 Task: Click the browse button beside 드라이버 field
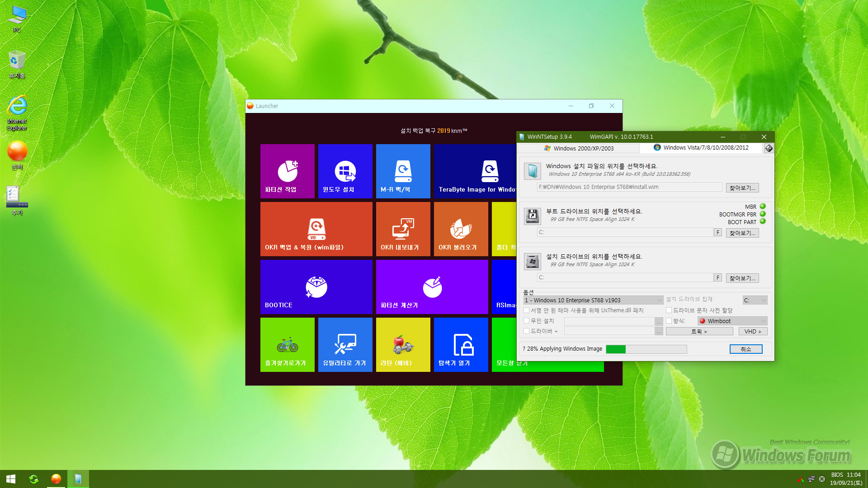click(x=659, y=332)
